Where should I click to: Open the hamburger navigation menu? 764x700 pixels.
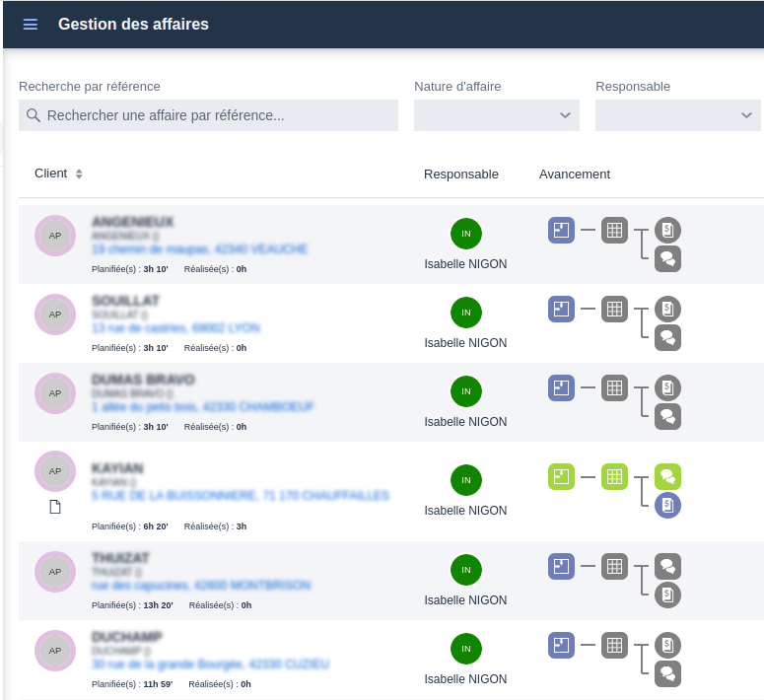pyautogui.click(x=31, y=25)
